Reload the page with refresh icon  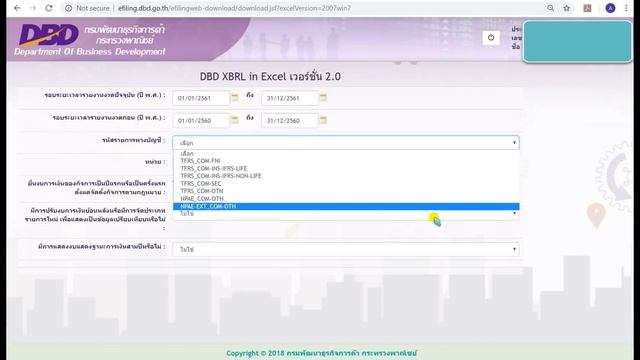(49, 8)
